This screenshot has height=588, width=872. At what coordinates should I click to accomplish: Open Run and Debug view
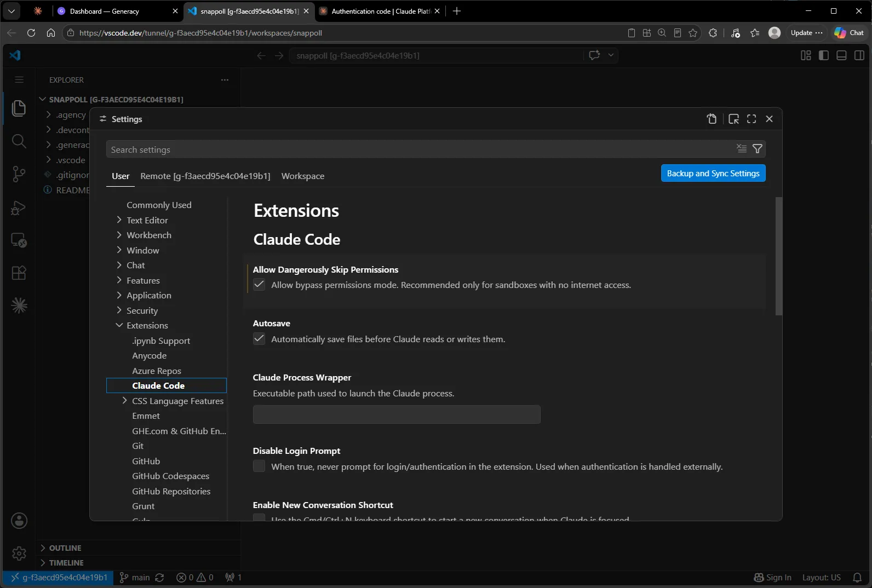pyautogui.click(x=19, y=207)
